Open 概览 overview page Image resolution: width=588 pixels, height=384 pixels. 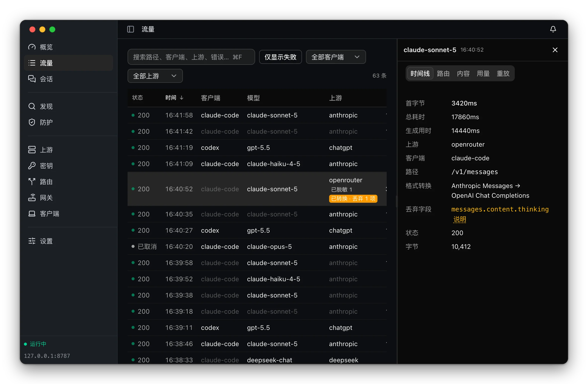[x=68, y=47]
